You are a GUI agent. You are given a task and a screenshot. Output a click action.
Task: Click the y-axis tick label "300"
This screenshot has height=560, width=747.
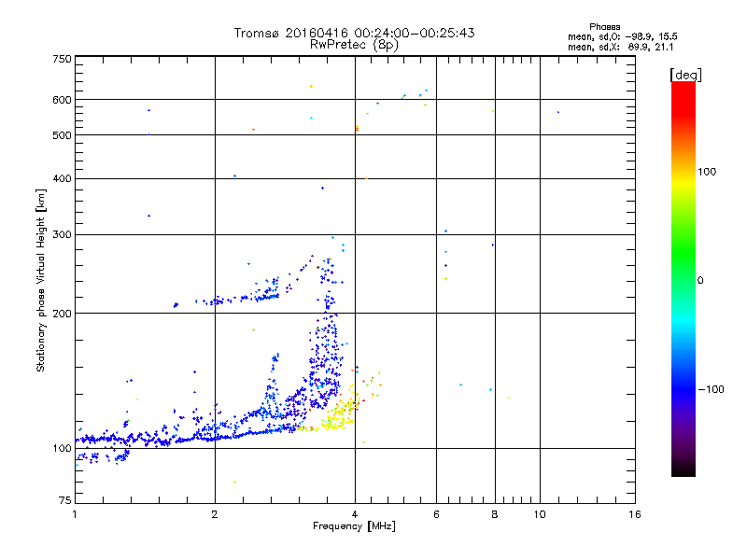[63, 235]
